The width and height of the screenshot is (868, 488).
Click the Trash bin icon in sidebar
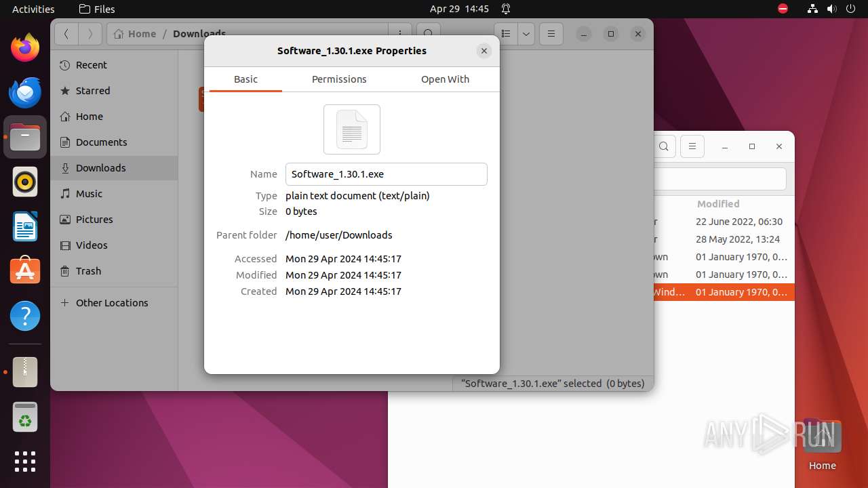point(65,271)
